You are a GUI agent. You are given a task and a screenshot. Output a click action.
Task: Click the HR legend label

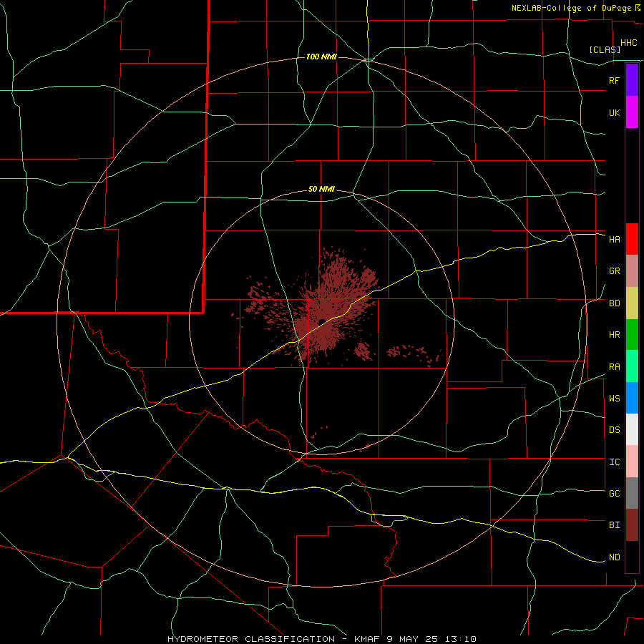coord(614,335)
